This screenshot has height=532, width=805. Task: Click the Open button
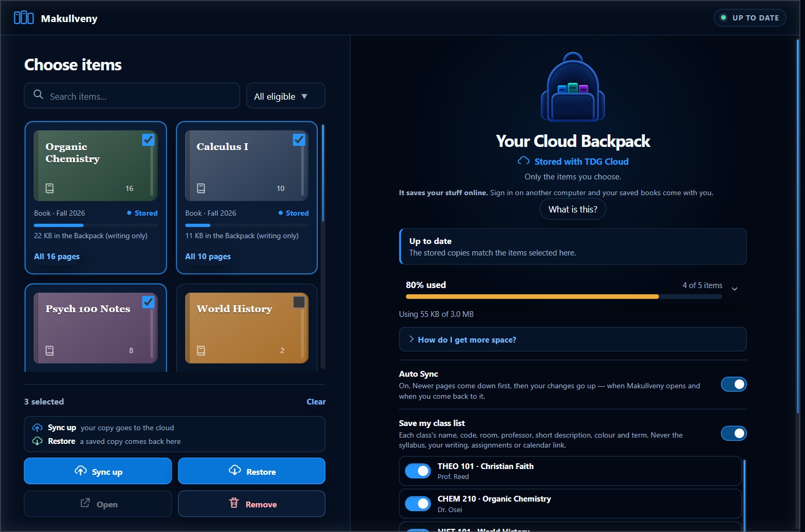pyautogui.click(x=98, y=504)
